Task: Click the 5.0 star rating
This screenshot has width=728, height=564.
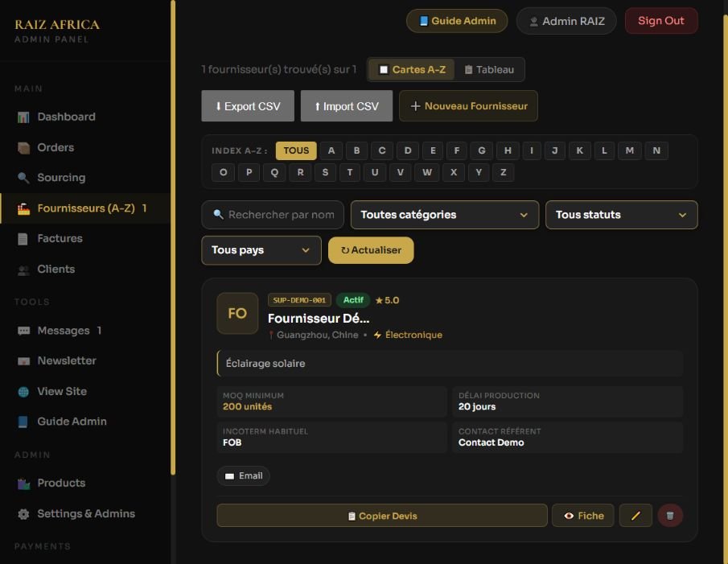Action: pyautogui.click(x=387, y=300)
